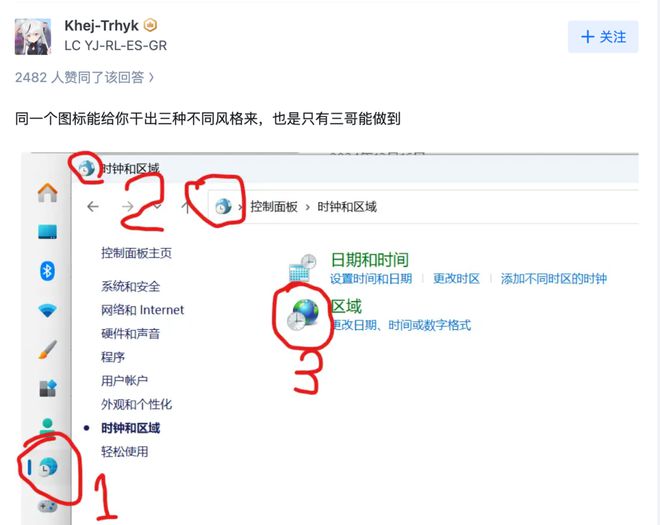Expand the 2482 人赞同了该回答 list
The height and width of the screenshot is (525, 660).
[85, 77]
